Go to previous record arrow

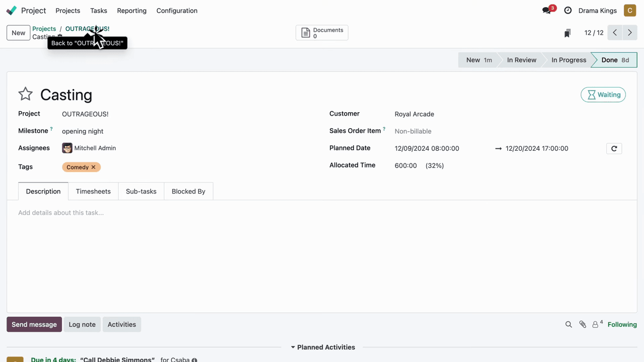coord(615,33)
